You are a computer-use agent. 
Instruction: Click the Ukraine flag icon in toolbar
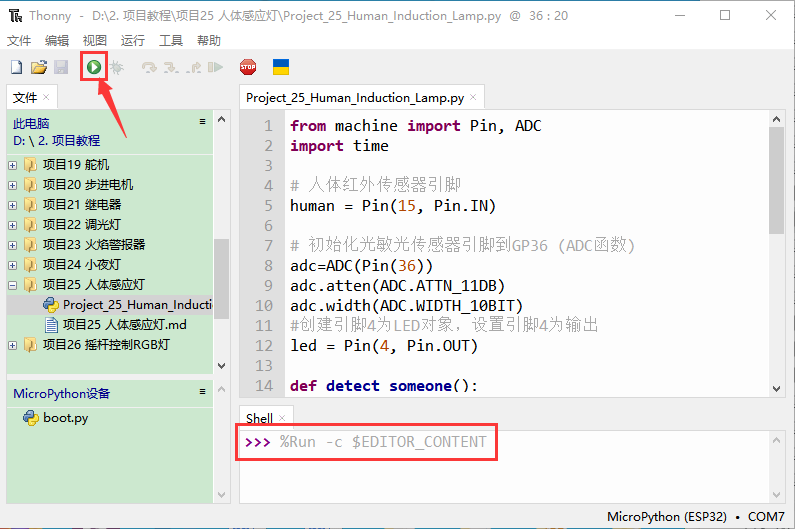pos(281,67)
